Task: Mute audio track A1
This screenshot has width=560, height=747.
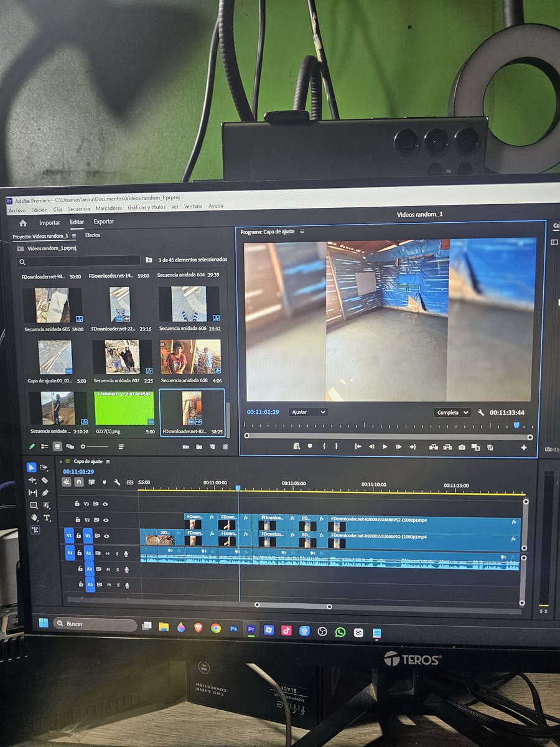Action: coord(108,553)
